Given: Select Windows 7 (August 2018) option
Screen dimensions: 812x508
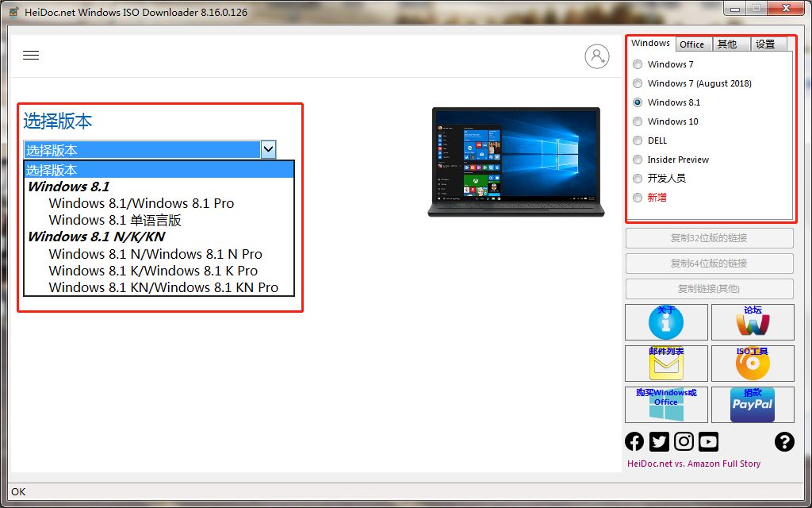Looking at the screenshot, I should 638,83.
